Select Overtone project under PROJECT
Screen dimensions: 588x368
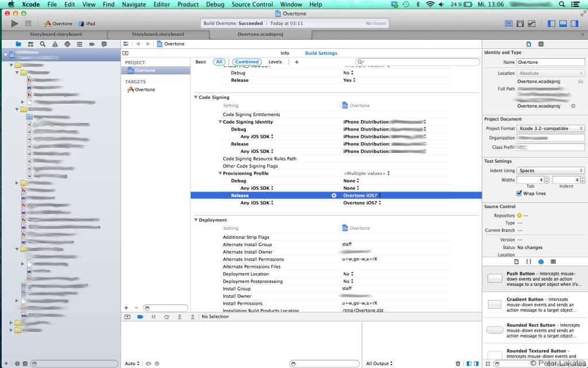[156, 71]
